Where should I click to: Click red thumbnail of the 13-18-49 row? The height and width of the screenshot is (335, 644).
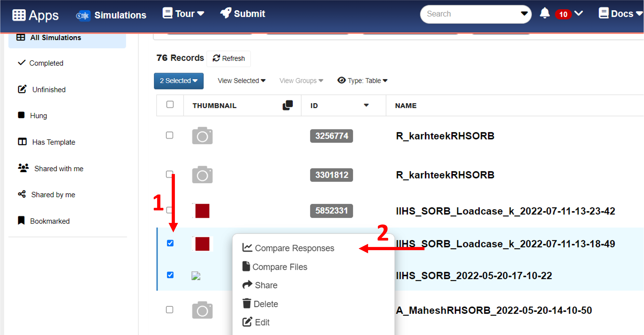click(x=202, y=244)
